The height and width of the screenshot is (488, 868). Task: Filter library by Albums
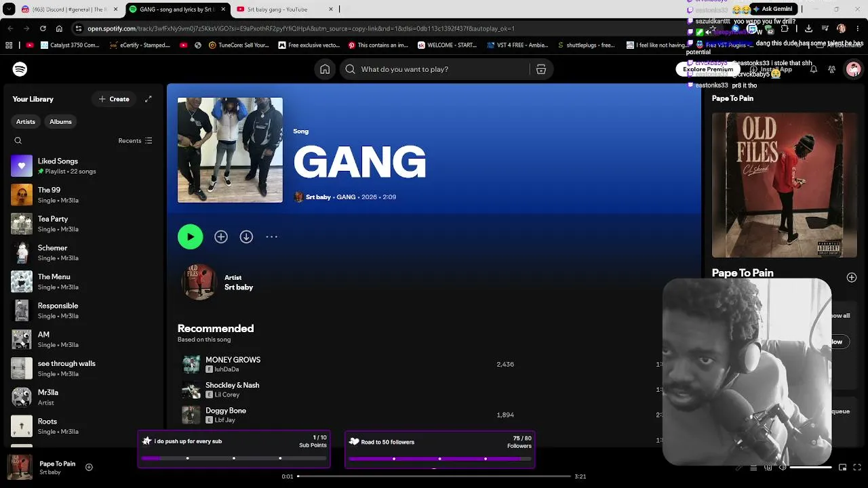(60, 122)
